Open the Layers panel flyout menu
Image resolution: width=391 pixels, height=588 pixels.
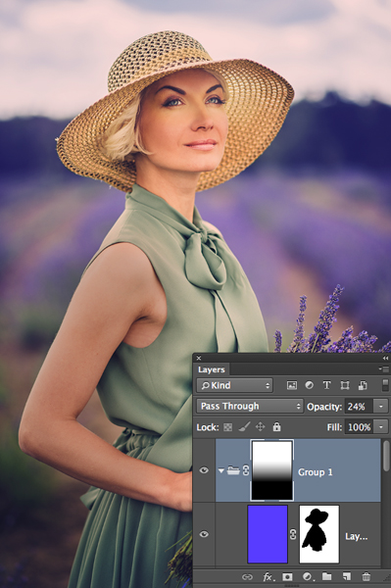coord(383,369)
